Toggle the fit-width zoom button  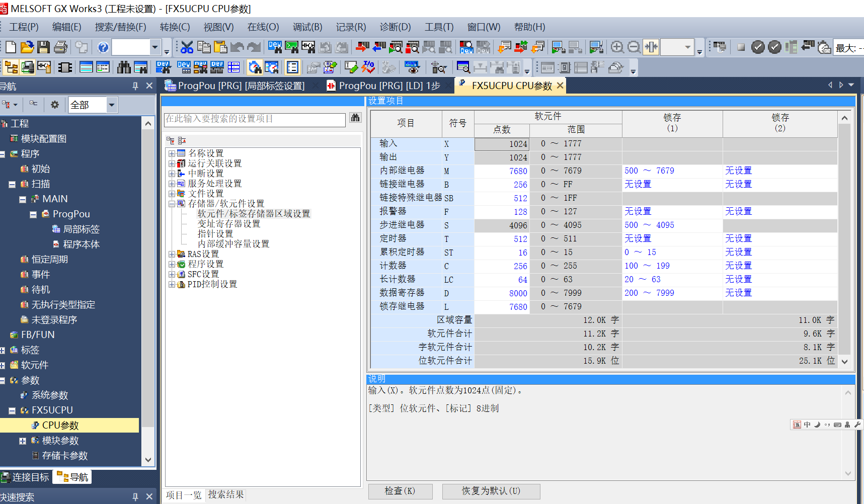(x=651, y=47)
